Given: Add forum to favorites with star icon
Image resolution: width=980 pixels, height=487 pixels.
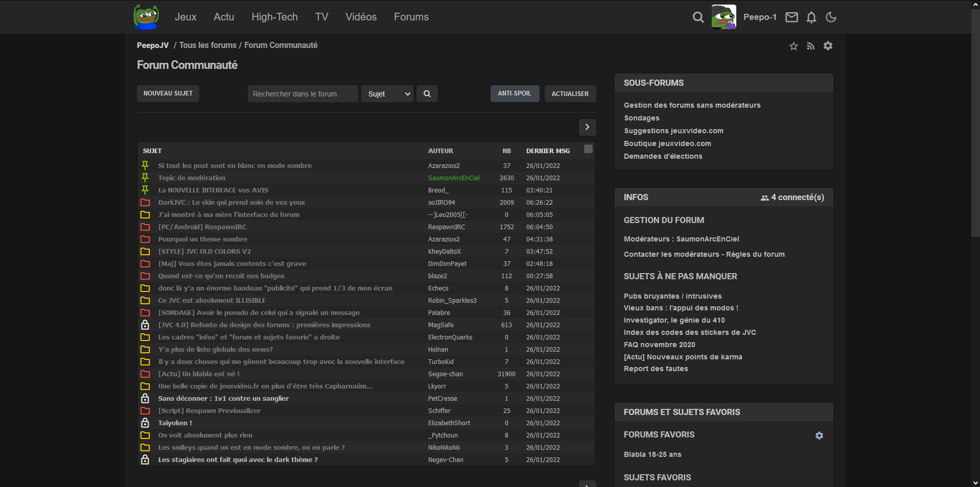Looking at the screenshot, I should [x=794, y=46].
